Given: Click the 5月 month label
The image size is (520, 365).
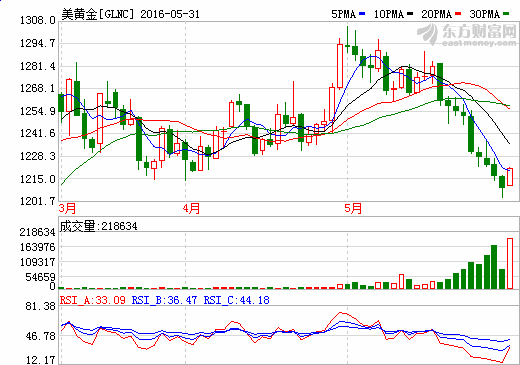Looking at the screenshot, I should tap(353, 209).
